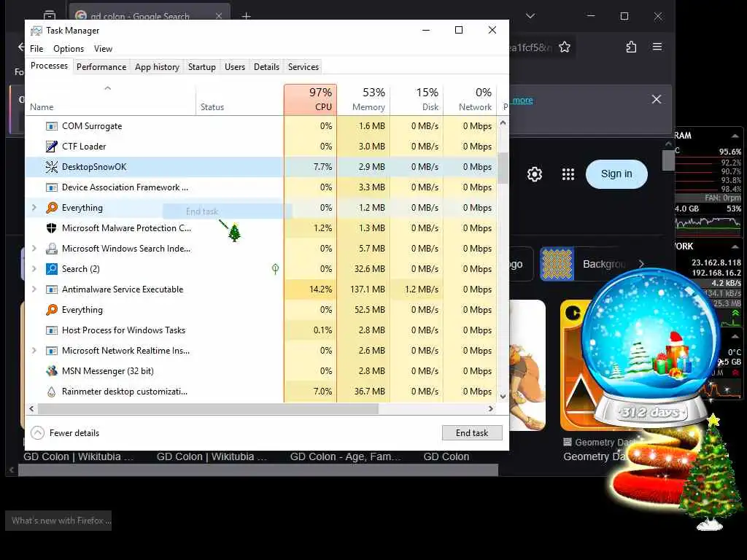The height and width of the screenshot is (560, 747).
Task: Expand the Microsoft Network Realtime Inspection group
Action: [34, 351]
